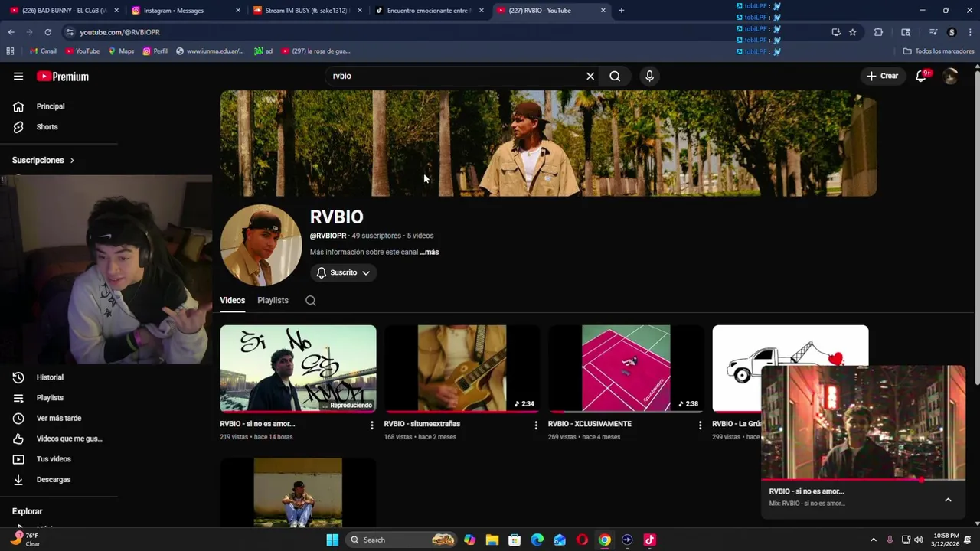The image size is (980, 551).
Task: Activate voice search microphone
Action: (649, 76)
